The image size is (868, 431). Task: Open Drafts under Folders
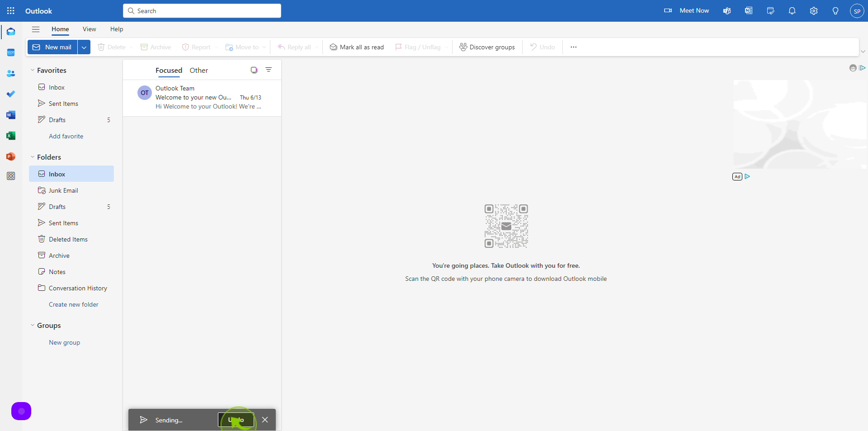coord(71,207)
